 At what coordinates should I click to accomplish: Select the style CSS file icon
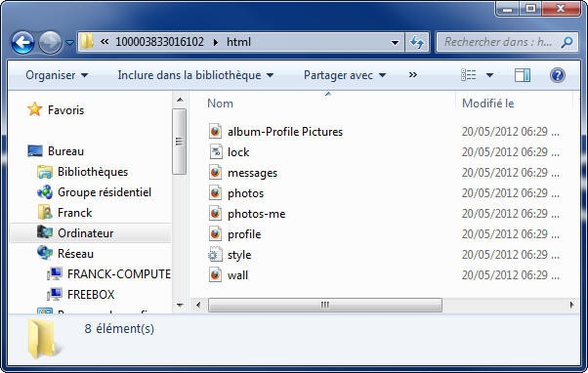click(x=215, y=255)
